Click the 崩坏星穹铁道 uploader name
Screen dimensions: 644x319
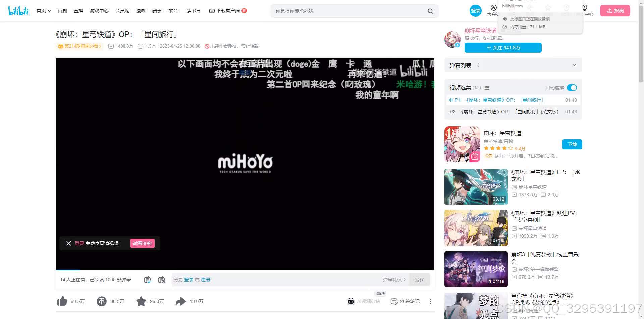pyautogui.click(x=480, y=30)
